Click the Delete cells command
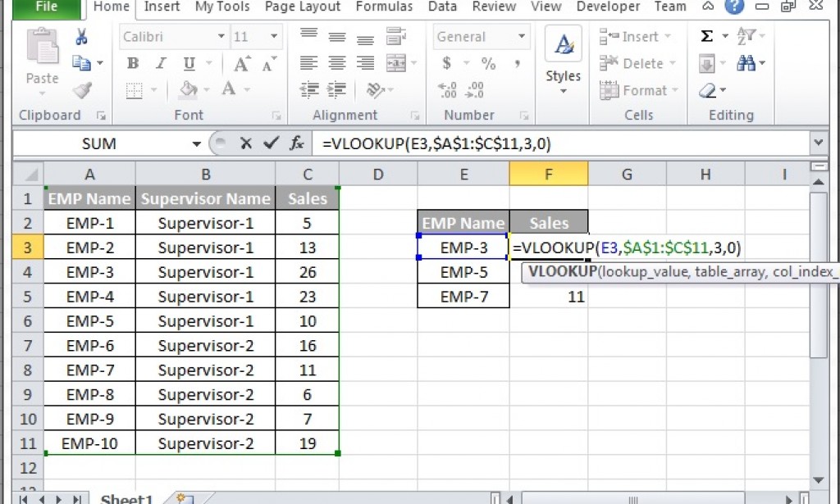Screen dimensions: 840x504 tap(632, 63)
